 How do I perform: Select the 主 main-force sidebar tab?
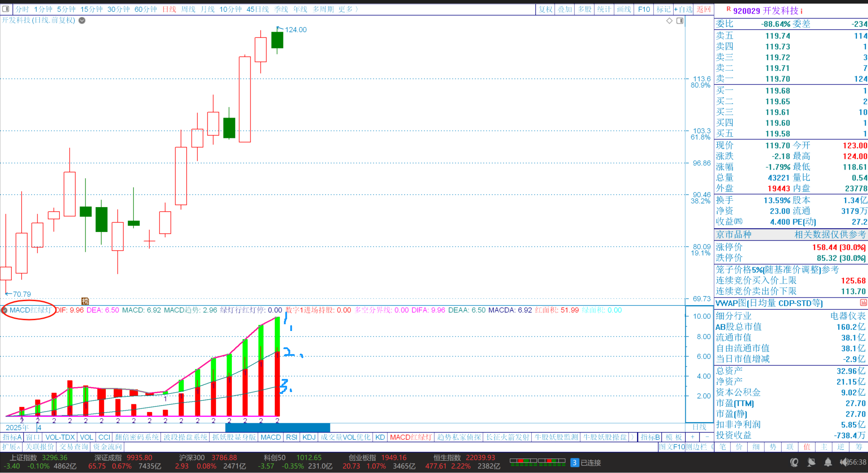pyautogui.click(x=824, y=447)
